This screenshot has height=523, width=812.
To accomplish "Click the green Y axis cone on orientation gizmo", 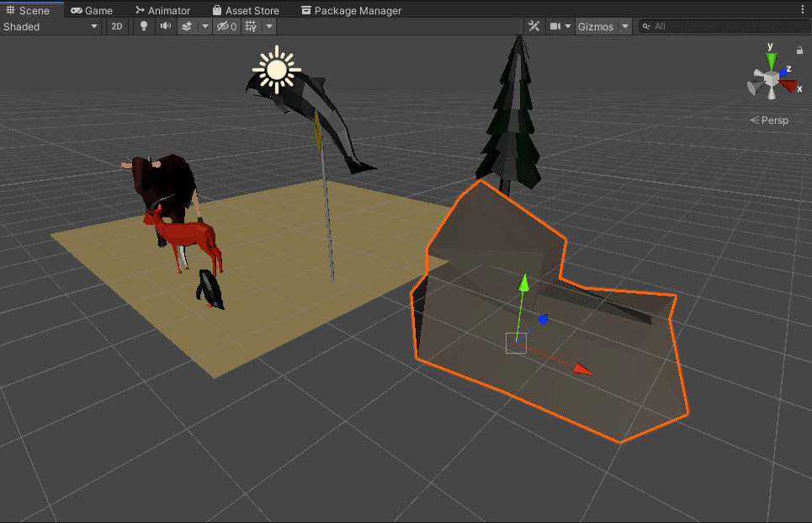I will (x=772, y=61).
